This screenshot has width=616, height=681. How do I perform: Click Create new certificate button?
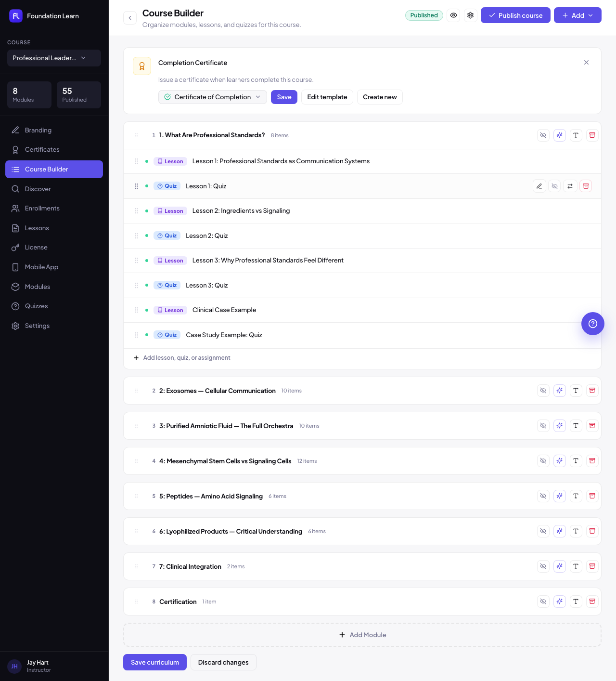click(x=380, y=97)
